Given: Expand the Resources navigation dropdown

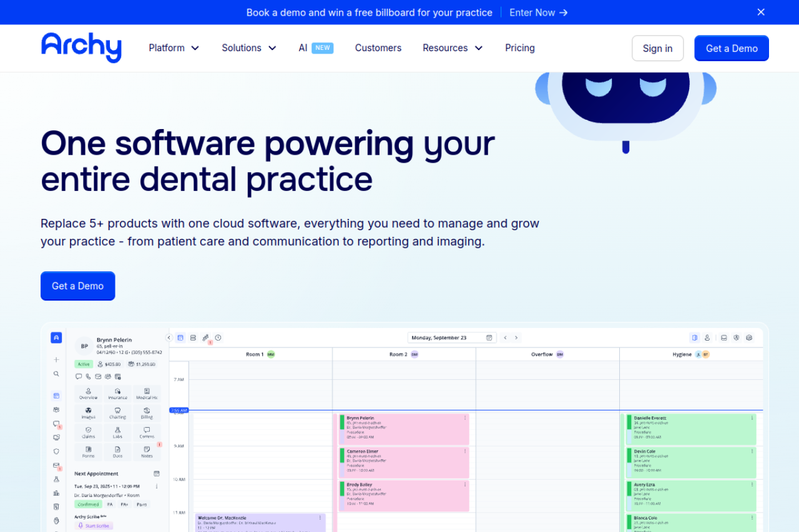Looking at the screenshot, I should pyautogui.click(x=452, y=48).
